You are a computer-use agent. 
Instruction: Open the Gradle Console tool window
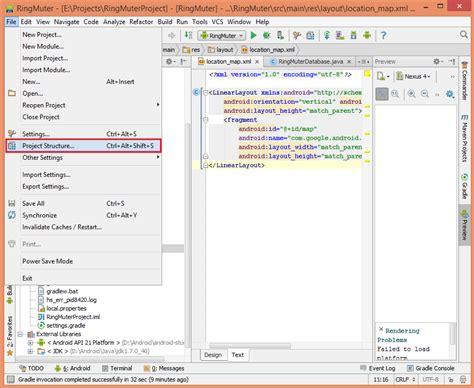[431, 368]
